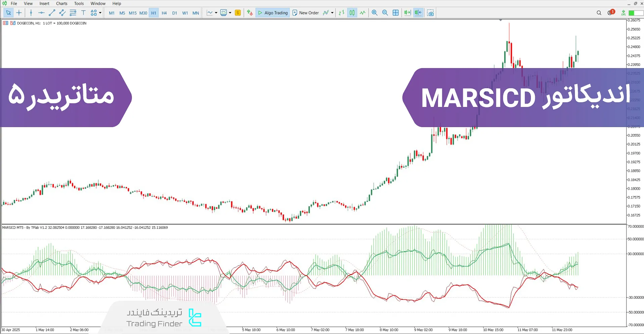Toggle Algo Trading on
644x334 pixels.
272,12
